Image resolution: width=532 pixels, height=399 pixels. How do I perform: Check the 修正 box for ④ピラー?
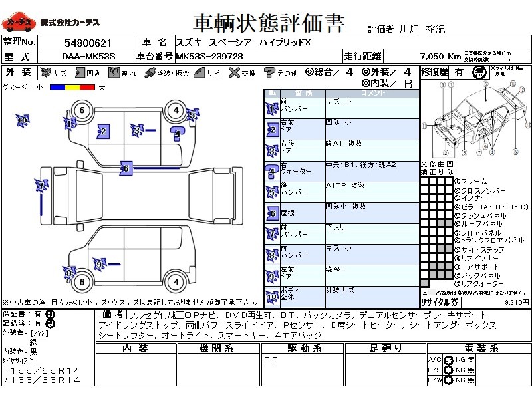tap(433, 207)
